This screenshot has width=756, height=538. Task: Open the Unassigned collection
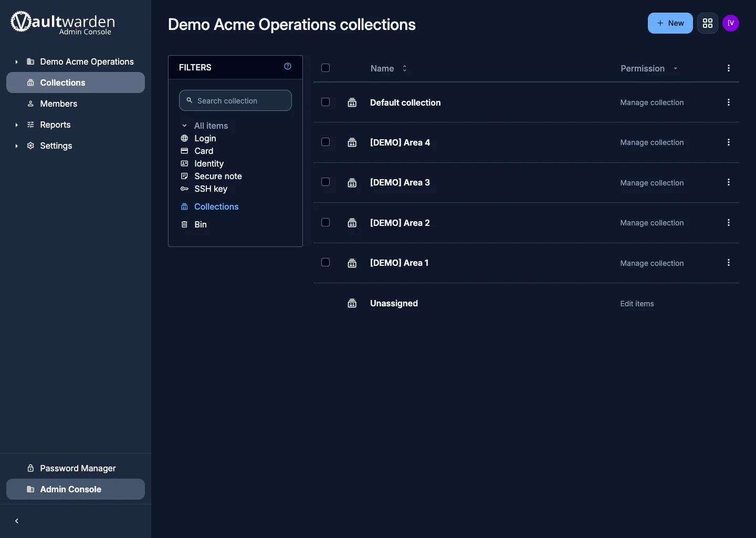tap(394, 303)
